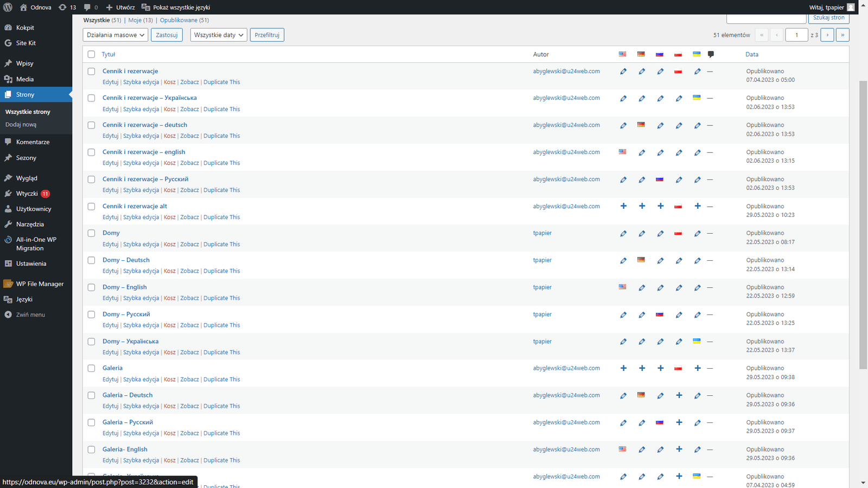Screen dimensions: 868x488
Task: Click the Ukrainian flag in Domy – Українська row
Action: (x=697, y=341)
